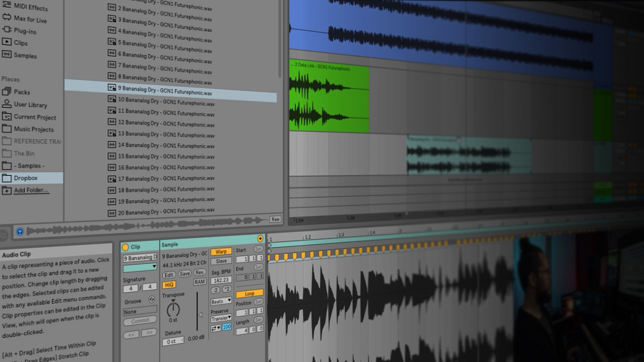The width and height of the screenshot is (644, 362).
Task: Click the Samples category waveform icon
Action: click(x=6, y=54)
